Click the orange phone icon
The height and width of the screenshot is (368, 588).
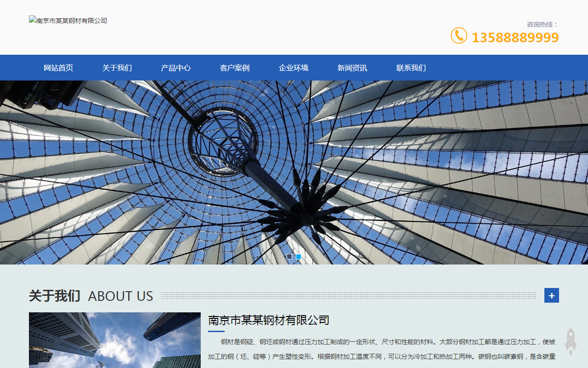coord(458,36)
